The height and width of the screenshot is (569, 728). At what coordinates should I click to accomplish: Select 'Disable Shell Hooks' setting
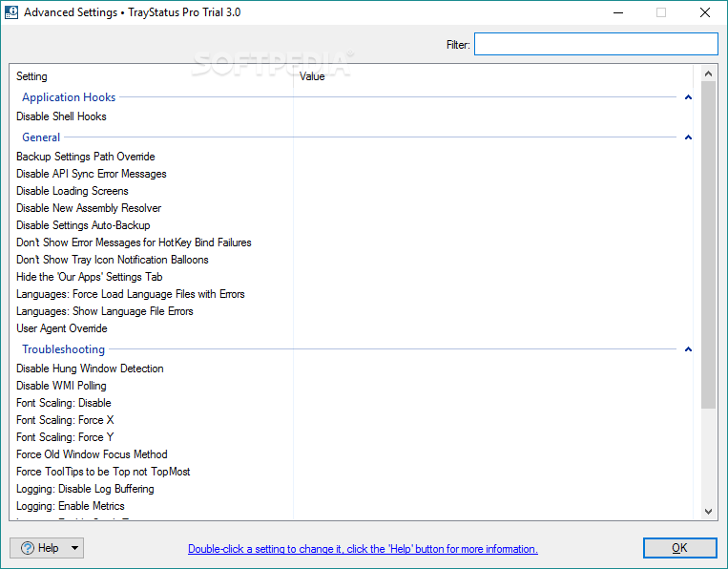[61, 116]
